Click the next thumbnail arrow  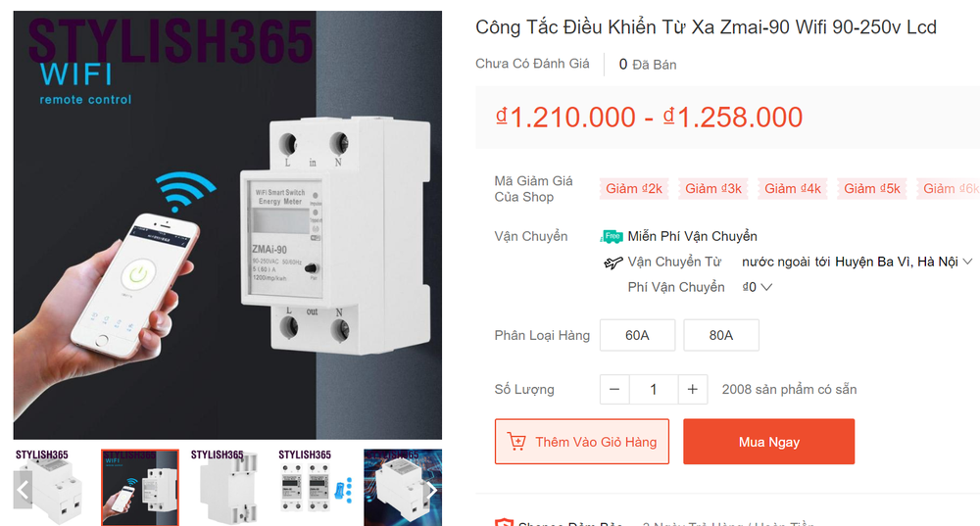click(x=432, y=490)
